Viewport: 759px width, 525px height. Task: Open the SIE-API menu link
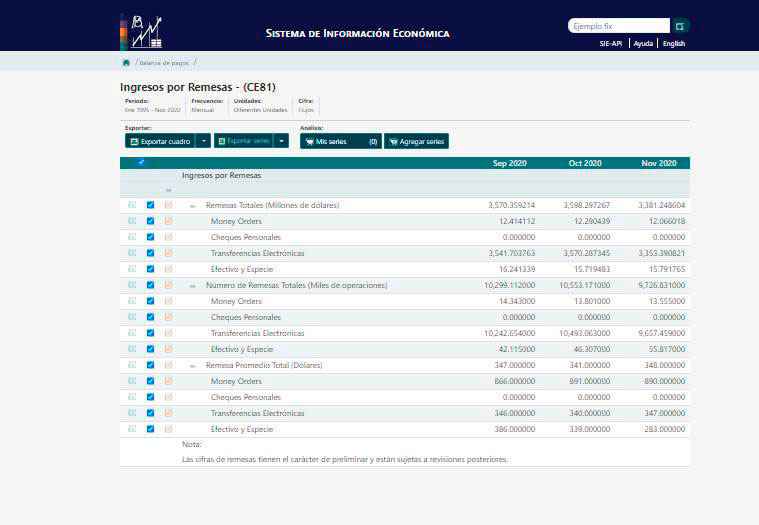tap(610, 44)
